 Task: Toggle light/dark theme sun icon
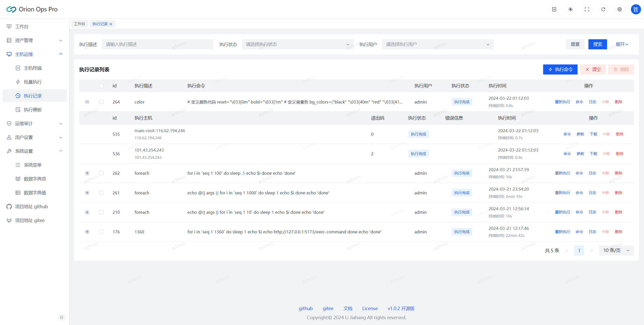point(571,9)
